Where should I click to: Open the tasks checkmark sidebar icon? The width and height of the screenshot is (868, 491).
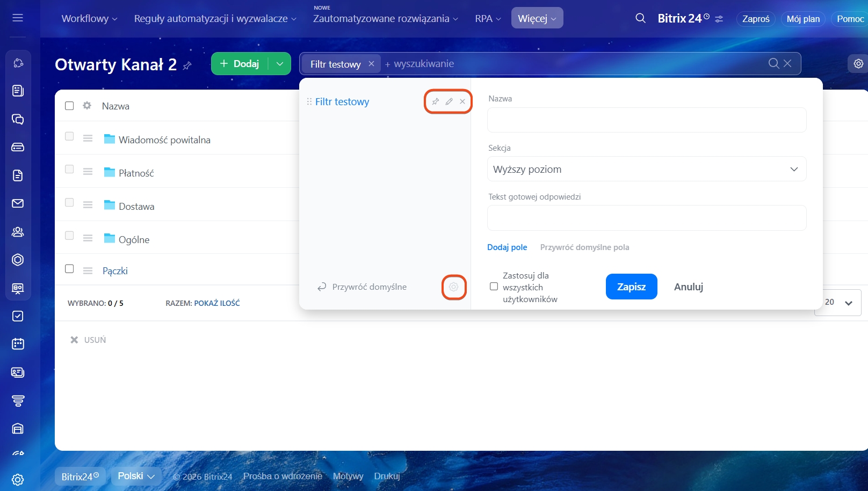(x=18, y=316)
